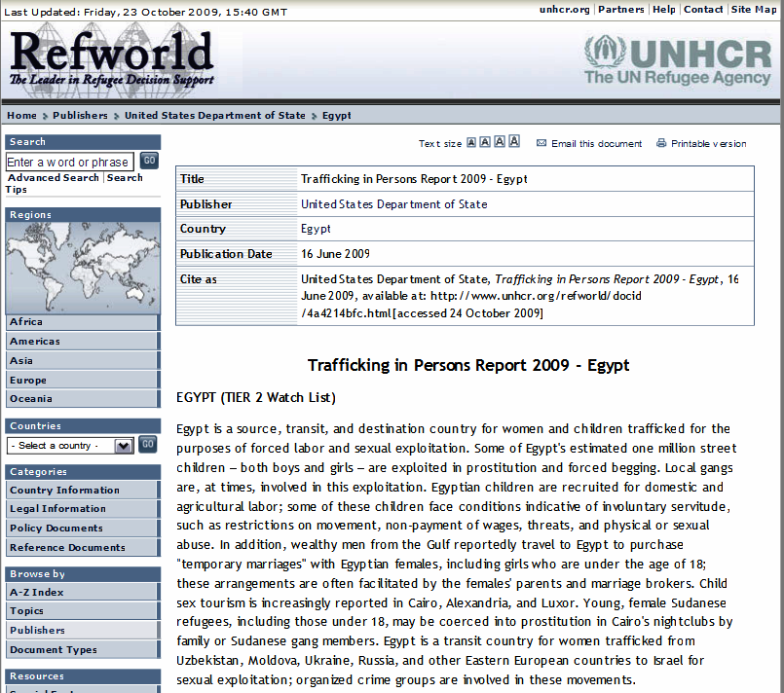Go to Legal Information category
This screenshot has height=693, width=784.
point(57,509)
